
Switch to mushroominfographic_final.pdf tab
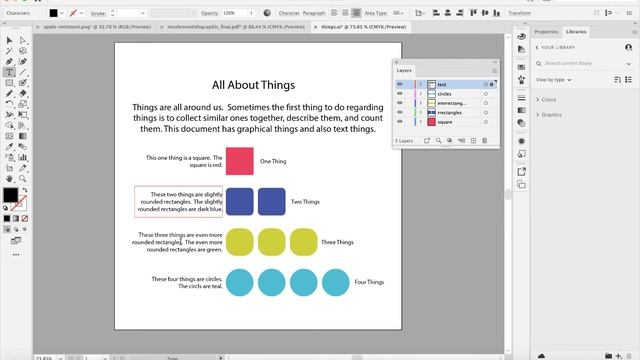[x=236, y=27]
